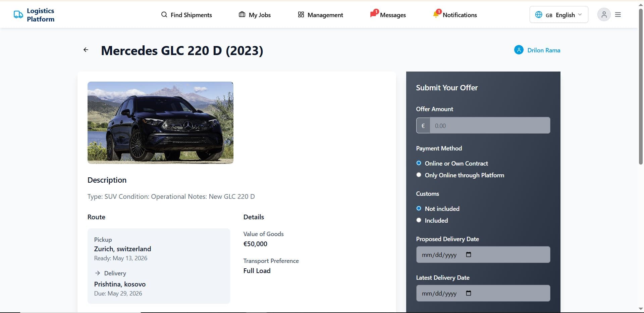
Task: Click the value '€50,000'
Action: (255, 244)
